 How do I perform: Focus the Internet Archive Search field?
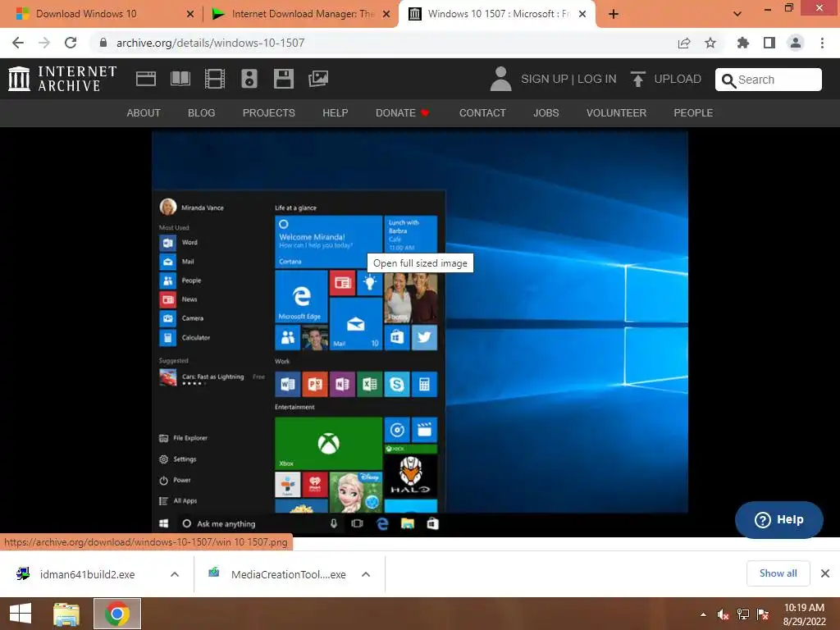click(768, 80)
